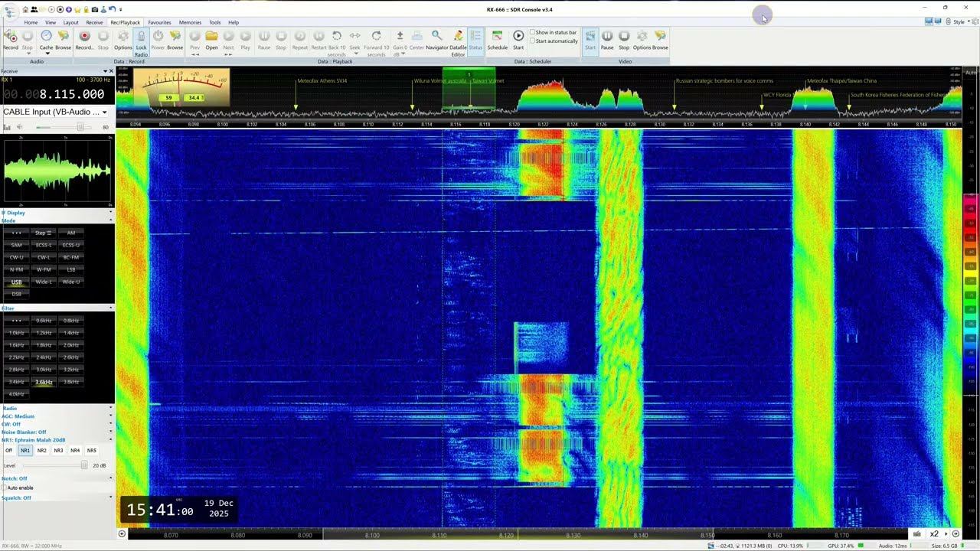
Task: Select AM demodulation mode
Action: (x=71, y=233)
